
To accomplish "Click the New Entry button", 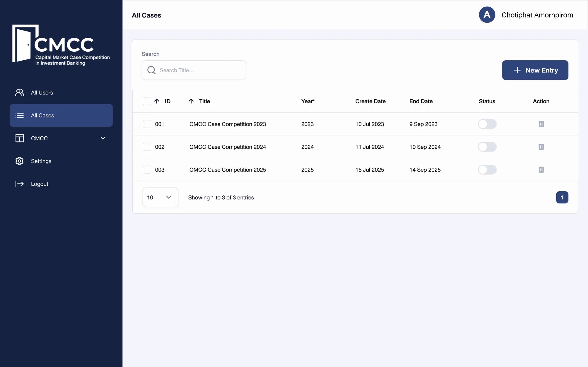I will [x=535, y=70].
